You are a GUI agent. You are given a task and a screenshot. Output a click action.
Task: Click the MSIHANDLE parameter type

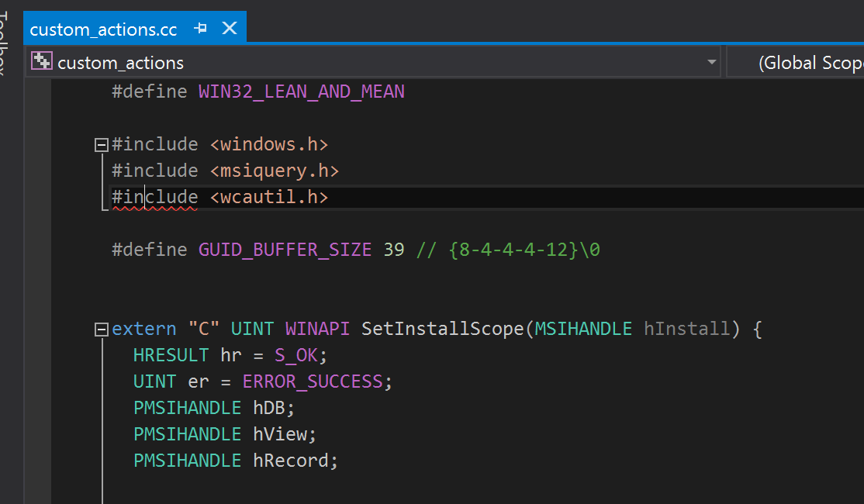tap(583, 329)
